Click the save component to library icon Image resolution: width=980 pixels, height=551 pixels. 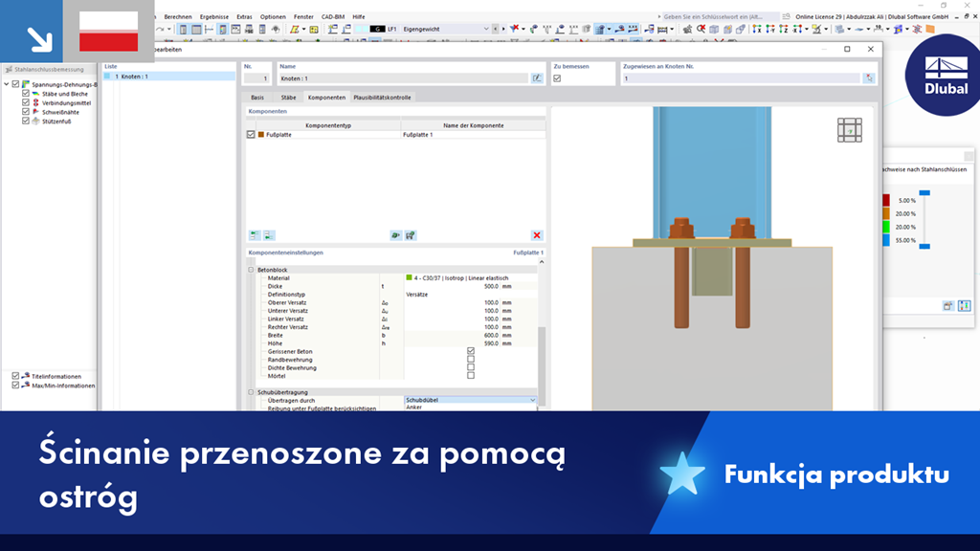pyautogui.click(x=409, y=236)
